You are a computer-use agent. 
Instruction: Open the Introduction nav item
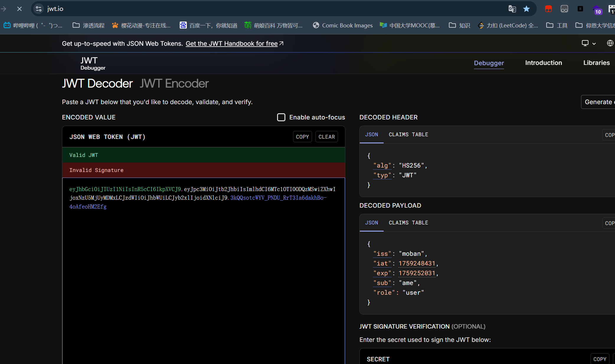[544, 63]
